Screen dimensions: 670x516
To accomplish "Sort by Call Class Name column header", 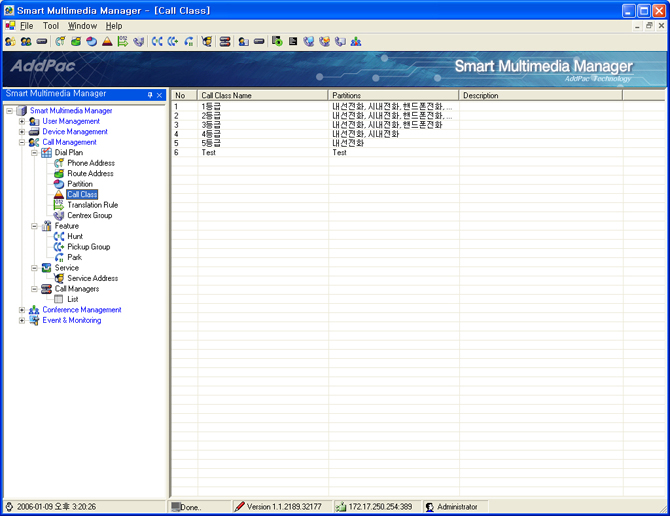I will (262, 96).
